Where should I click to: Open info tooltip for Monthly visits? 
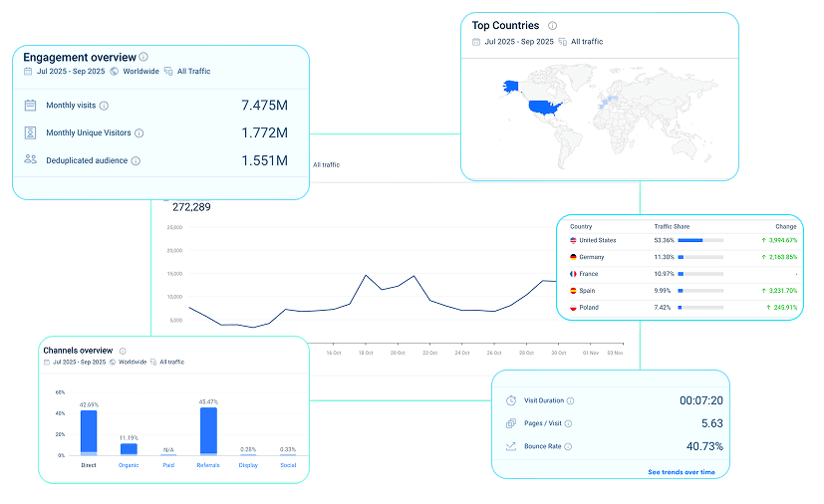[104, 106]
